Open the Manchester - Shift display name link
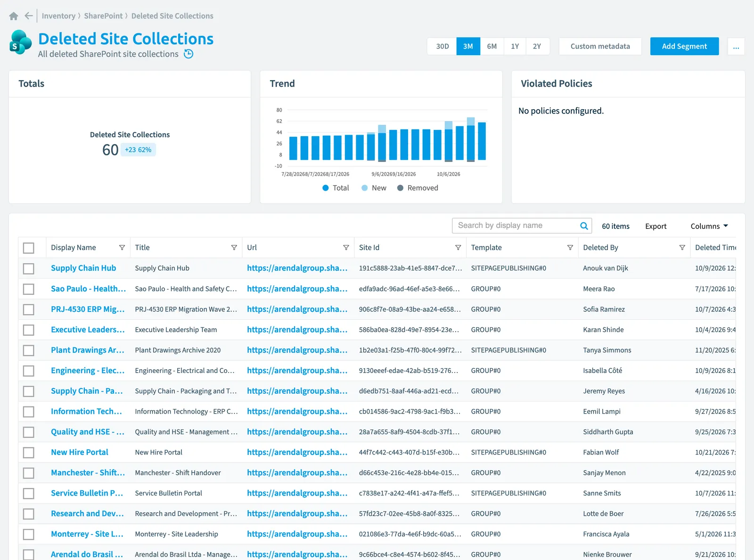Viewport: 754px width, 560px height. coord(88,472)
